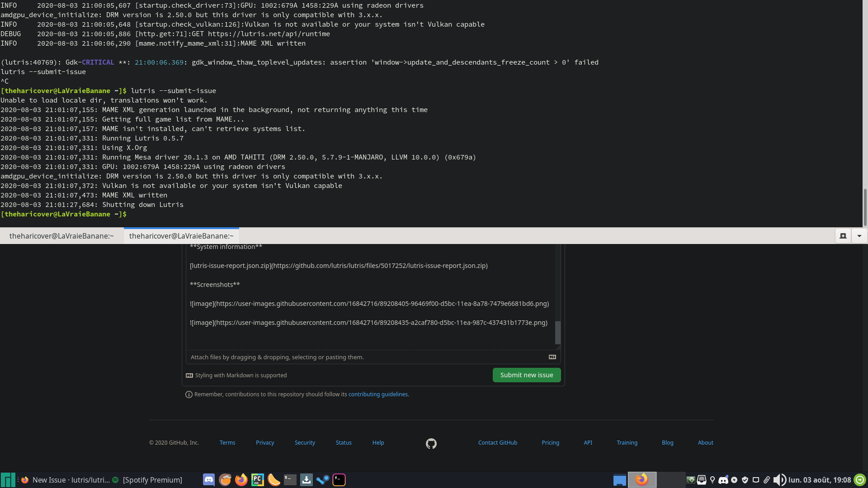Switch to the Firefox workspace thumbnail
This screenshot has height=488, width=868.
tap(642, 479)
